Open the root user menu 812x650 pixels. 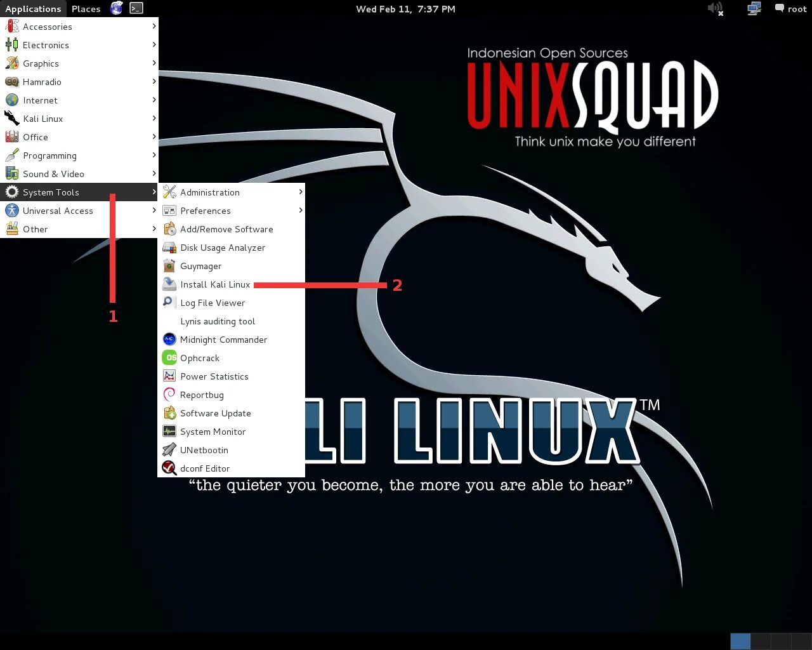click(790, 9)
